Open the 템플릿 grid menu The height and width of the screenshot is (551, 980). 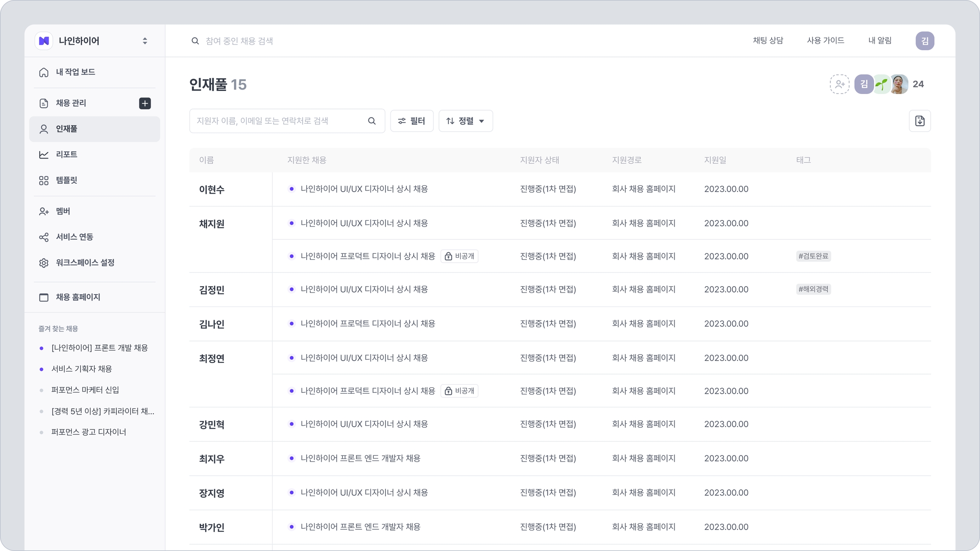tap(66, 180)
